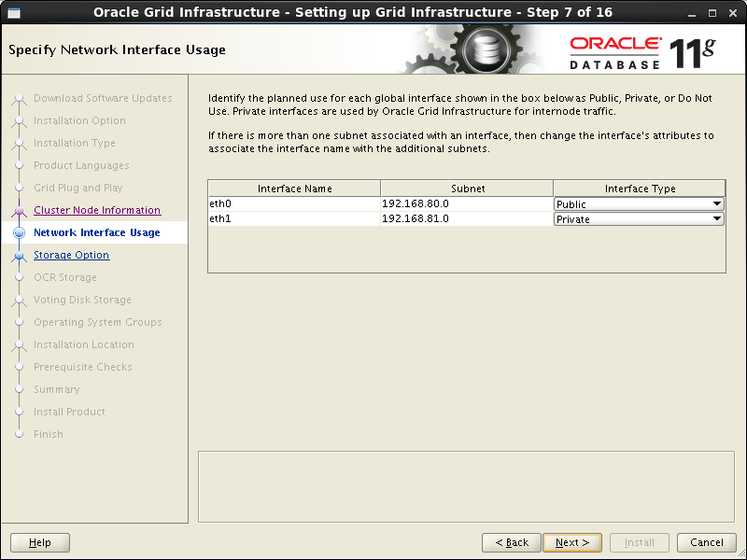Click the Installation Location step
This screenshot has width=747, height=560.
tap(84, 344)
